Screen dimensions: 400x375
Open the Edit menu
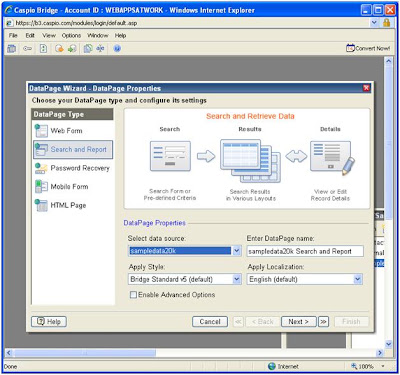pos(30,35)
